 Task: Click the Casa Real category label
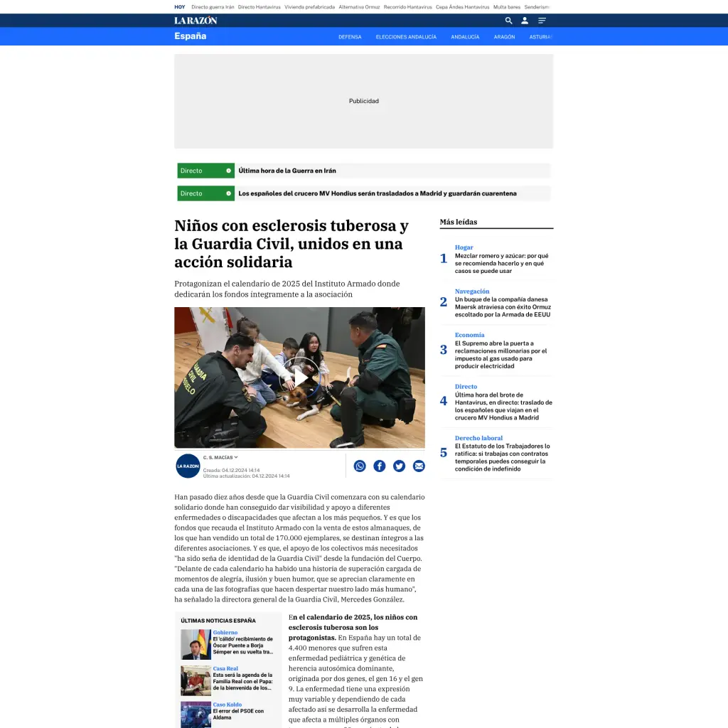[225, 668]
